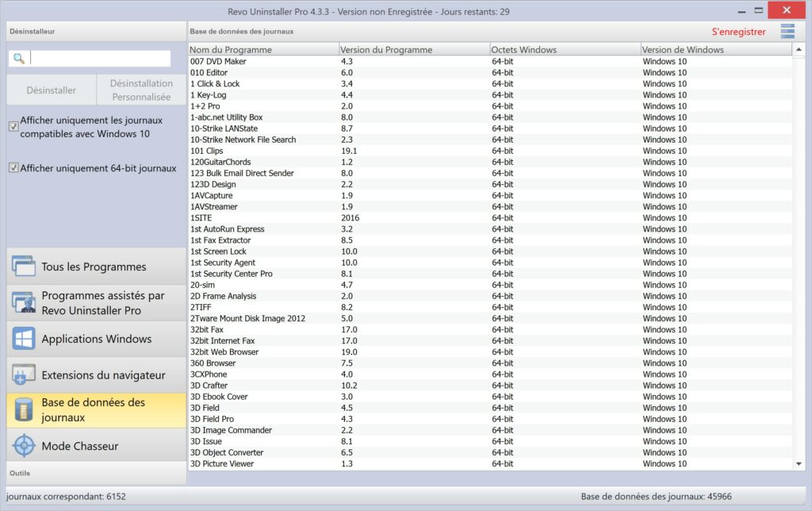Select the 3D Crafter entry
This screenshot has height=511, width=812.
[490, 386]
